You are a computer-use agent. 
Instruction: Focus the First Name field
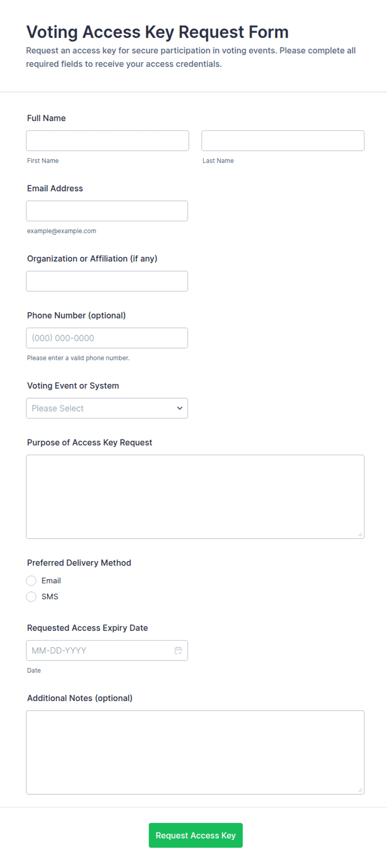pos(107,141)
